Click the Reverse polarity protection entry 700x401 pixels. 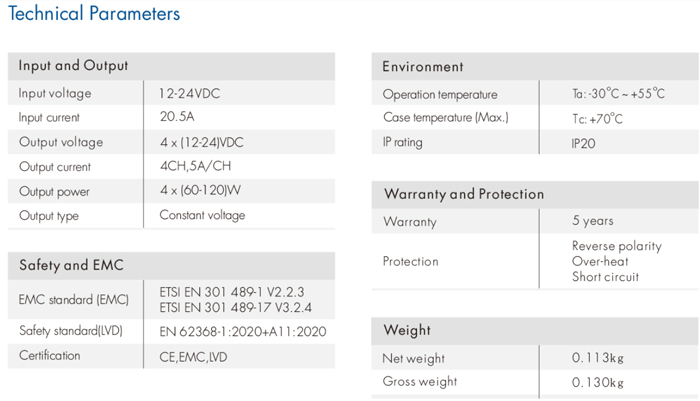[x=616, y=246]
